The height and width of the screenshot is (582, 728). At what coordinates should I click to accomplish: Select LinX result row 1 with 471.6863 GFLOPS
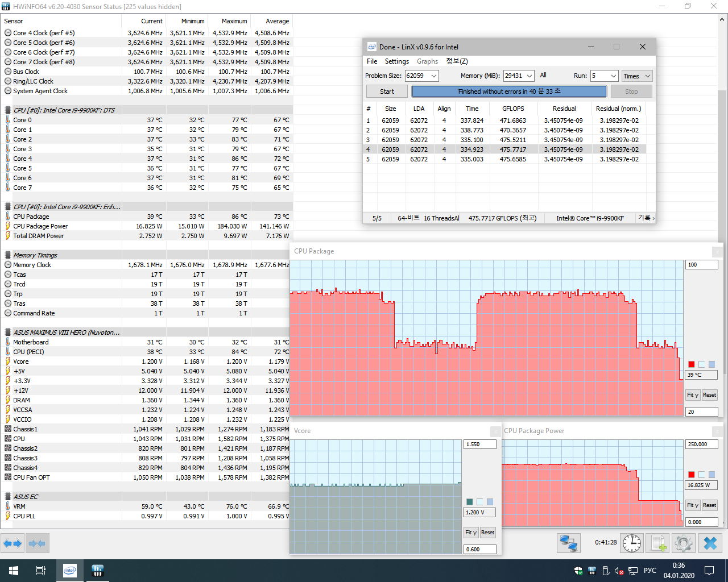point(505,120)
